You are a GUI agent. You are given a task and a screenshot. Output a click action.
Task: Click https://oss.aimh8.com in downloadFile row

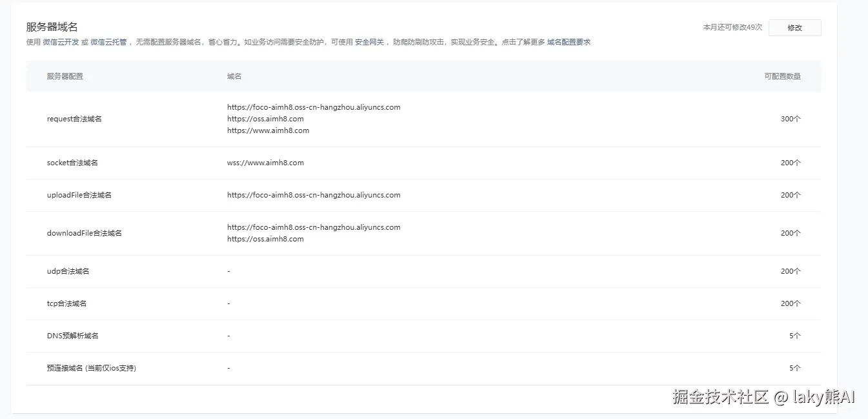[x=265, y=239]
